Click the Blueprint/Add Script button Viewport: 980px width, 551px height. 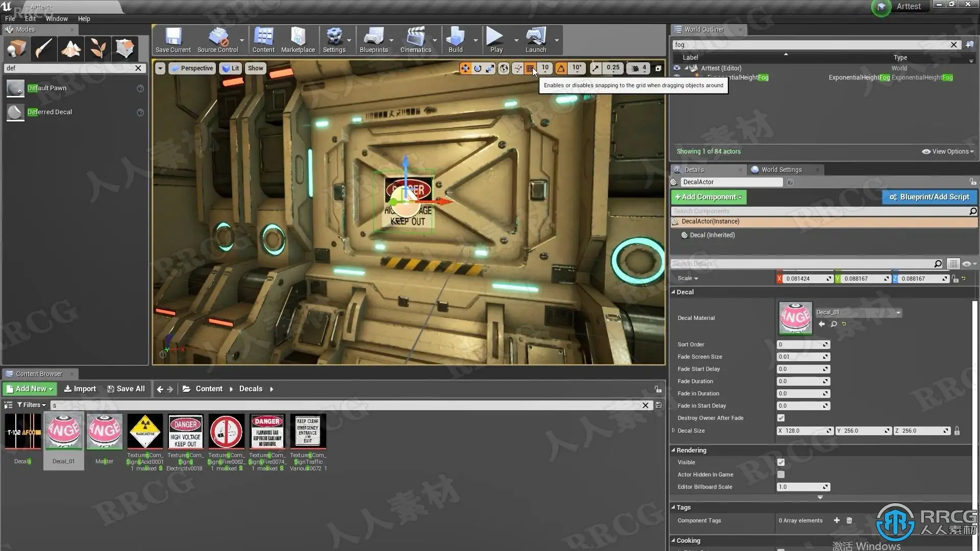pos(929,197)
